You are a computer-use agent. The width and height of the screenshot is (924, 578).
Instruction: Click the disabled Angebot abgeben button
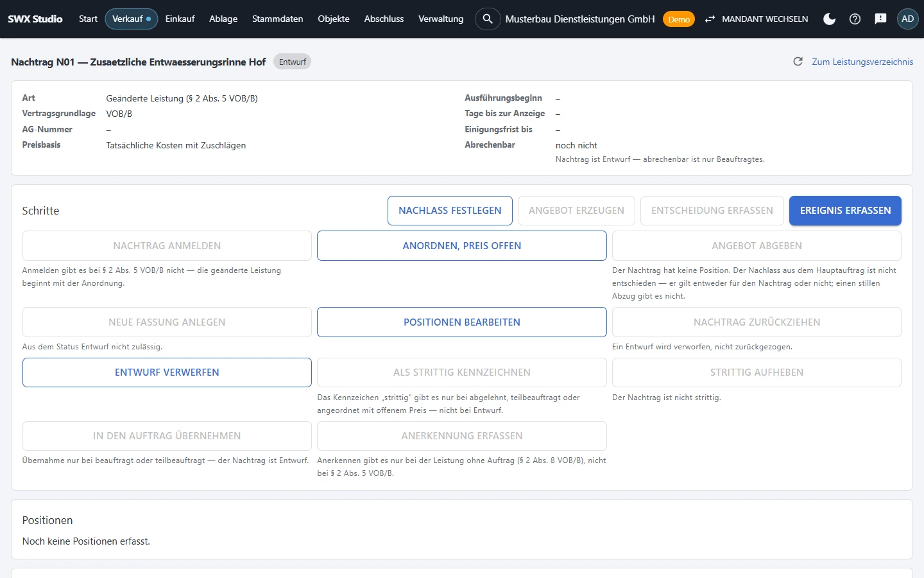point(757,246)
